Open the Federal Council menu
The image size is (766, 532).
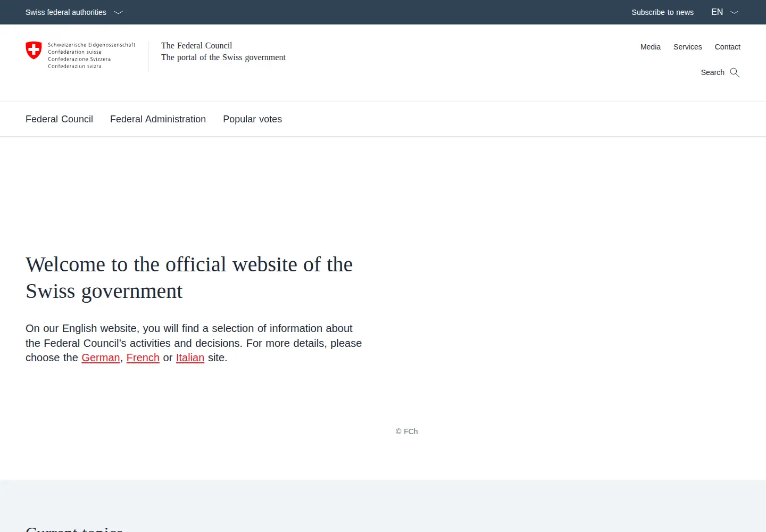click(59, 119)
